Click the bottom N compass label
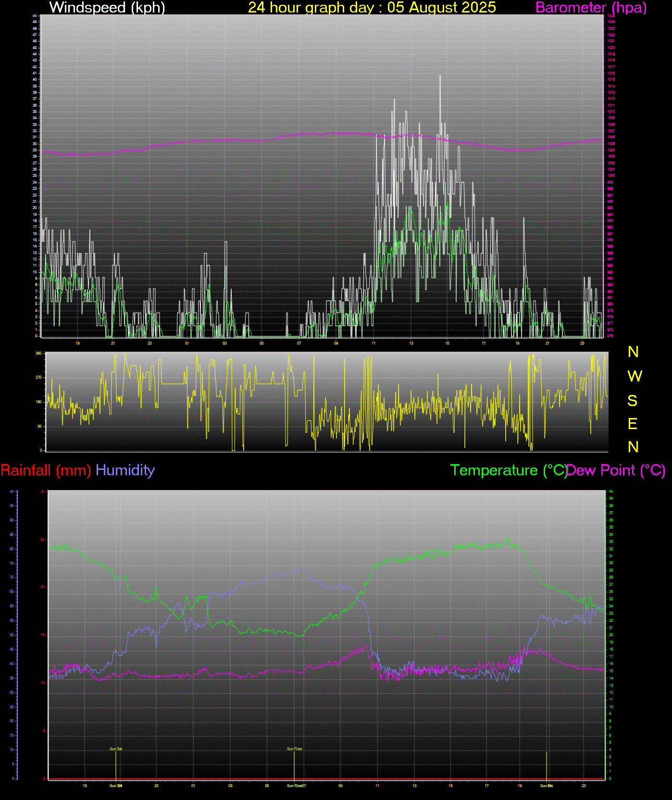This screenshot has width=672, height=800. tap(633, 447)
